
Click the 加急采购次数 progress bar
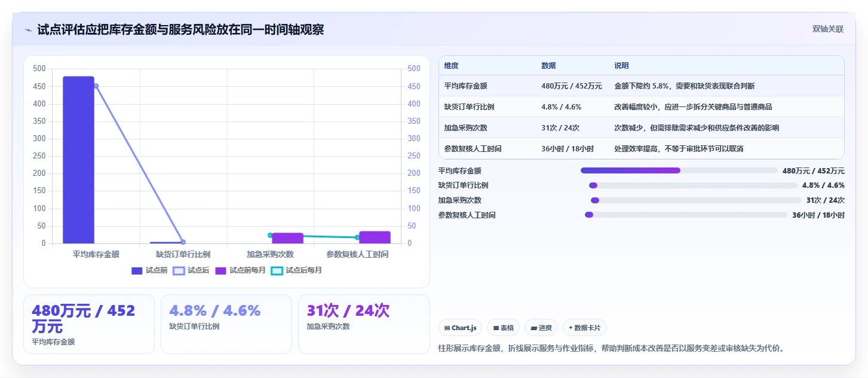pyautogui.click(x=696, y=200)
